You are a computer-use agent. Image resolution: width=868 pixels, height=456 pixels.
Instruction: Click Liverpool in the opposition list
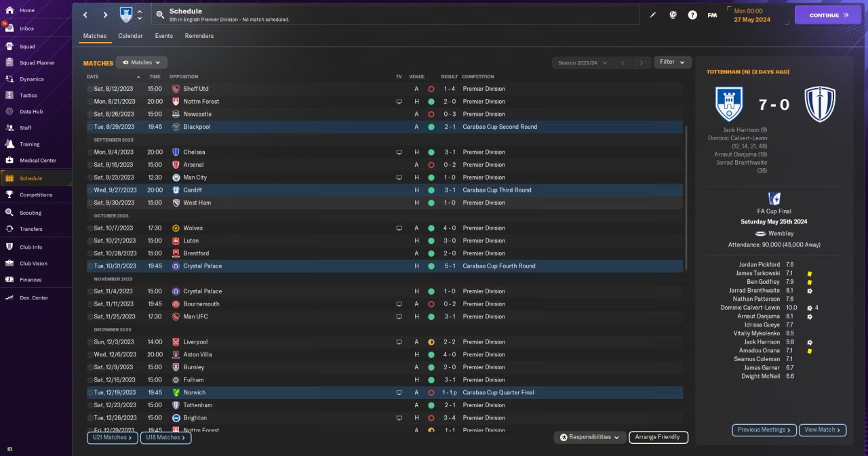pyautogui.click(x=195, y=342)
